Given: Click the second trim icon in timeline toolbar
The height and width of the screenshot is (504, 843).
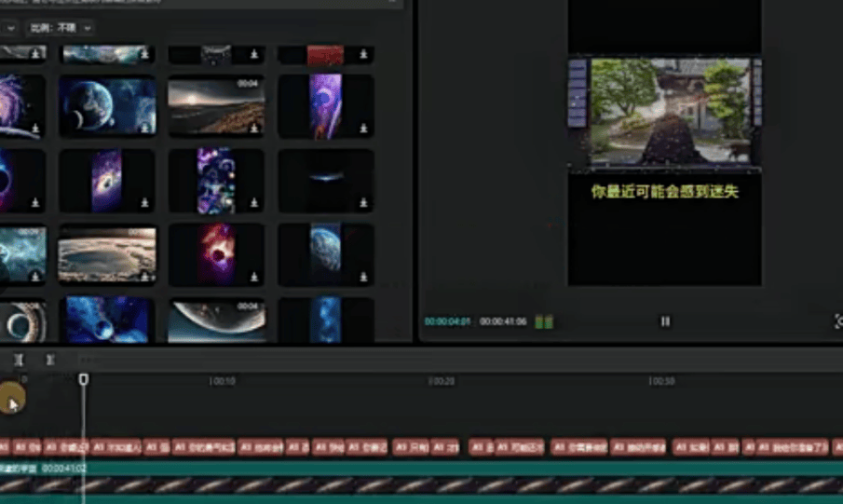Looking at the screenshot, I should [x=50, y=360].
